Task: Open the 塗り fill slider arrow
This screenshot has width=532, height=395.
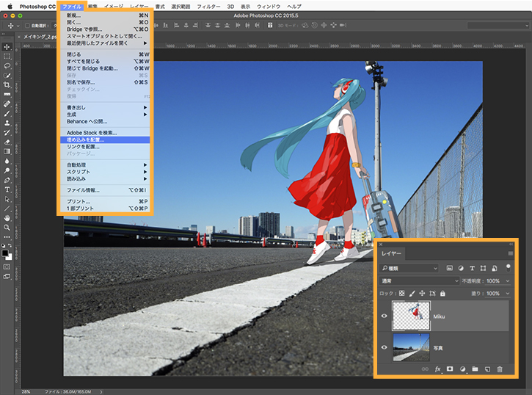Action: [508, 294]
